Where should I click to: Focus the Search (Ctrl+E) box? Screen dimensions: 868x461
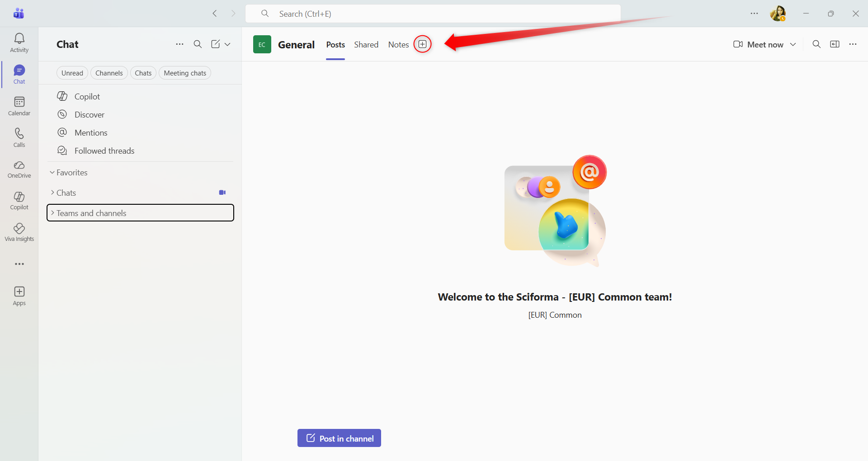[433, 14]
